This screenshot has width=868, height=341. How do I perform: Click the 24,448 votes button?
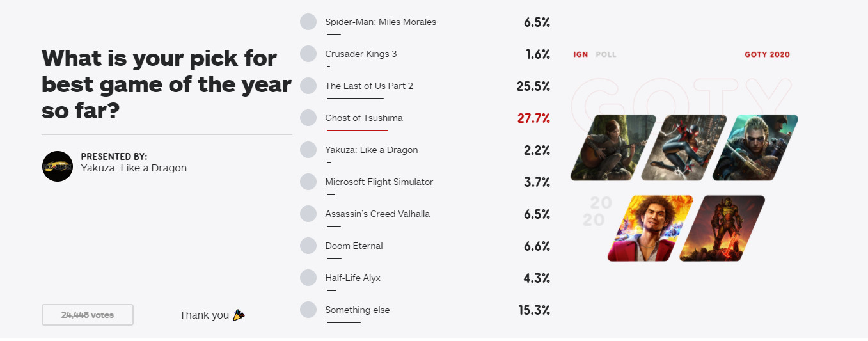coord(88,315)
